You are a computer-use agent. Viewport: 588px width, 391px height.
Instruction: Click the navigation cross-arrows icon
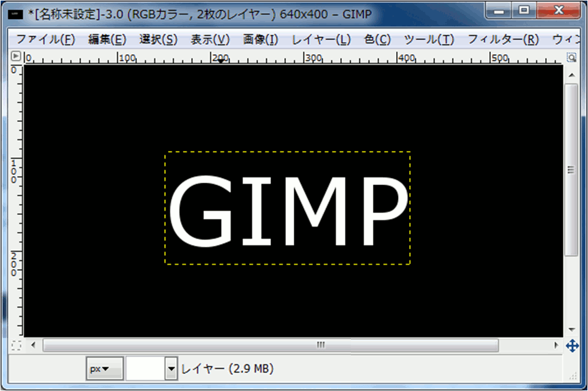point(572,345)
